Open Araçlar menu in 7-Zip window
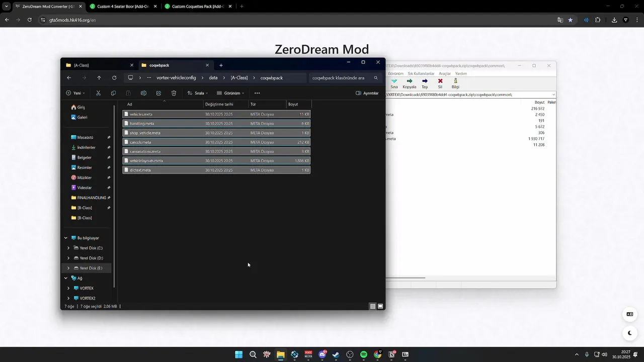This screenshot has height=362, width=644. (445, 73)
